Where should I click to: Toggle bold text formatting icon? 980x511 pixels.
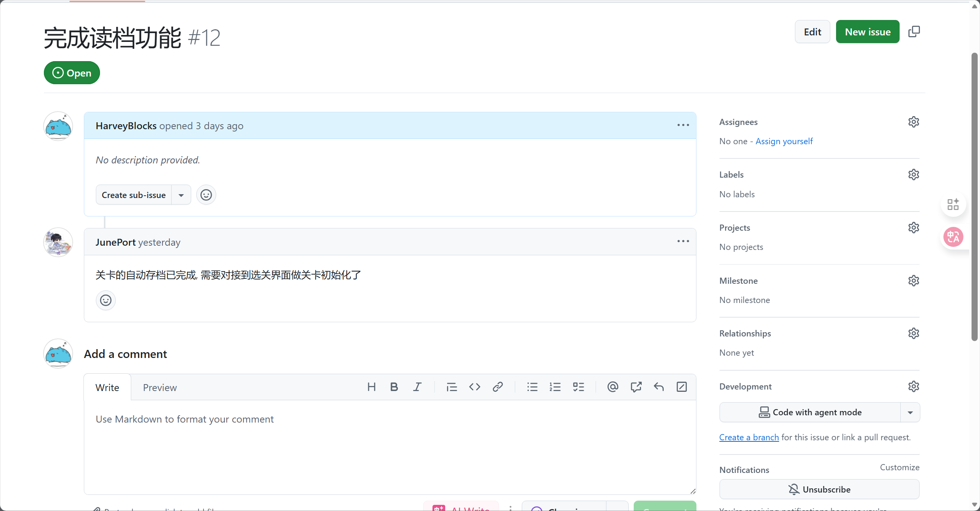click(394, 387)
